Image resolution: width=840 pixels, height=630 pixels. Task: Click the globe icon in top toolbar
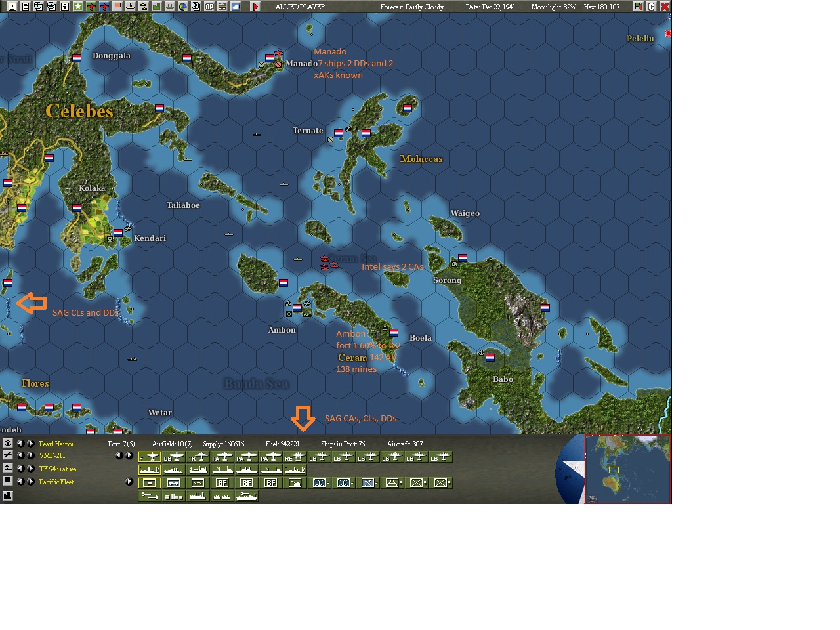coord(183,6)
